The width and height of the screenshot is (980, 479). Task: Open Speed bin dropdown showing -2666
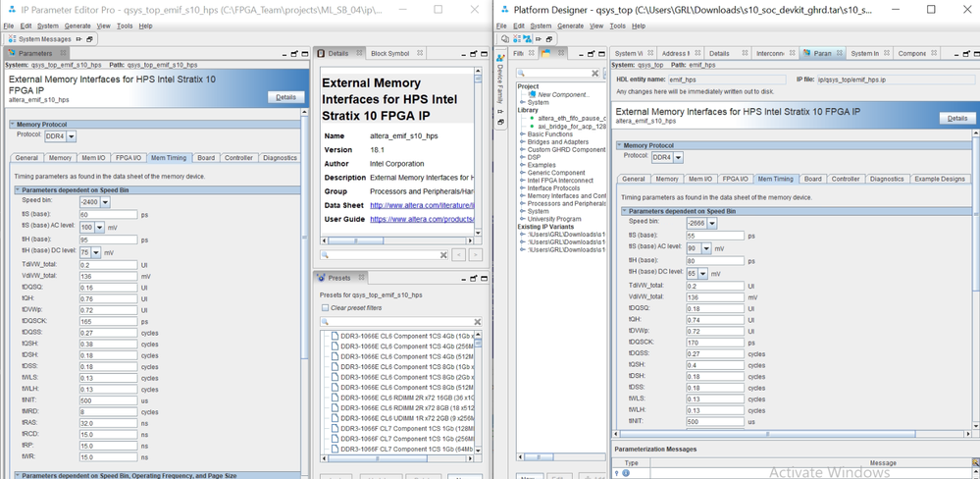[712, 224]
